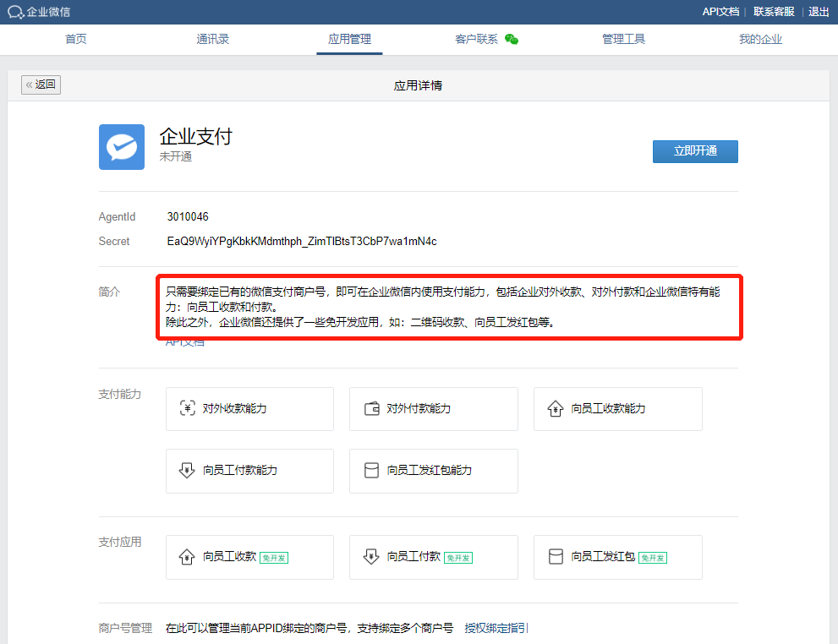Select 向员工付款能力 capability card
Image resolution: width=838 pixels, height=644 pixels.
coord(249,471)
